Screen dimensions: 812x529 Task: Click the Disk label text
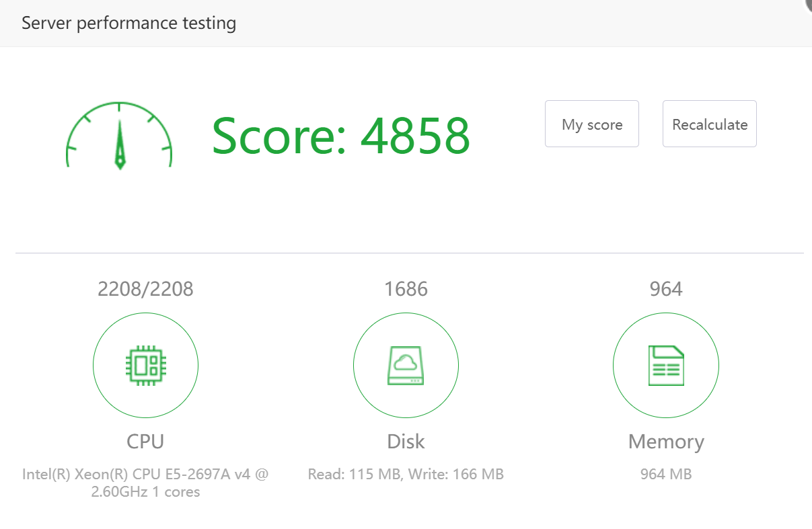(x=406, y=442)
